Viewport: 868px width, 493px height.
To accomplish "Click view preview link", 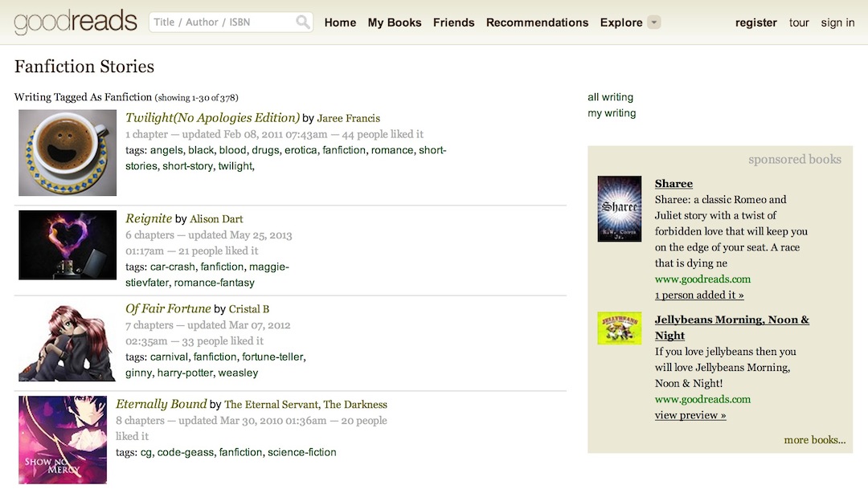I will pos(690,416).
